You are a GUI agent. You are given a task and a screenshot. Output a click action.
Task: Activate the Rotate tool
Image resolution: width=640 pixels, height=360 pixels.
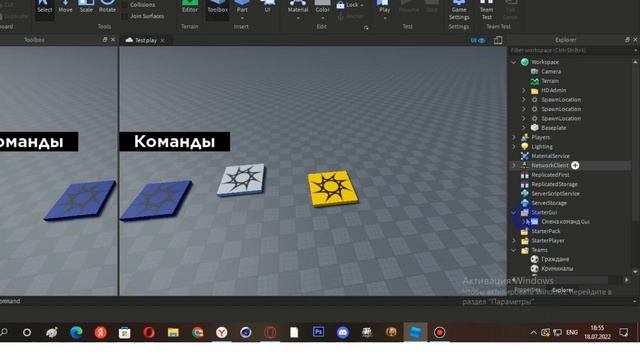(x=107, y=8)
